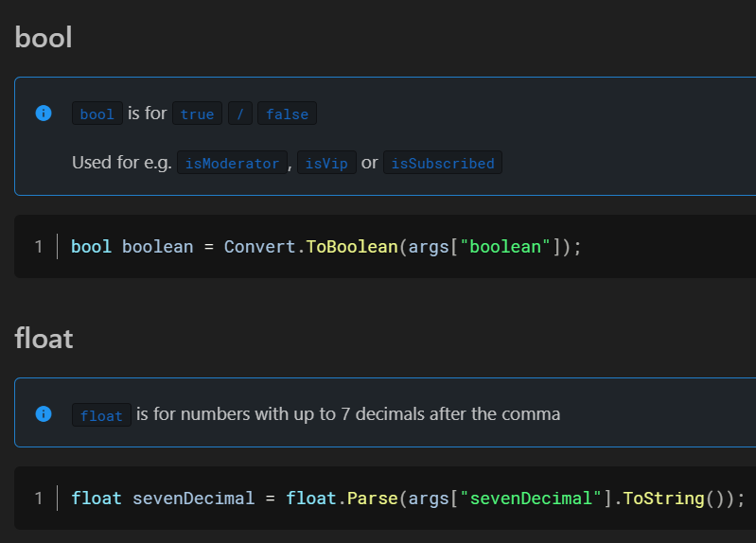756x543 pixels.
Task: Click the "boolean" string in code
Action: pyautogui.click(x=505, y=246)
